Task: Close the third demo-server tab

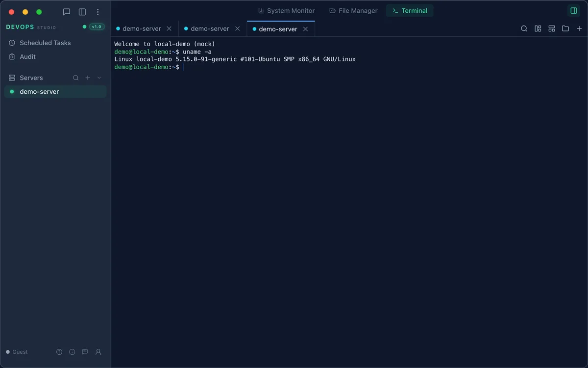Action: [305, 29]
